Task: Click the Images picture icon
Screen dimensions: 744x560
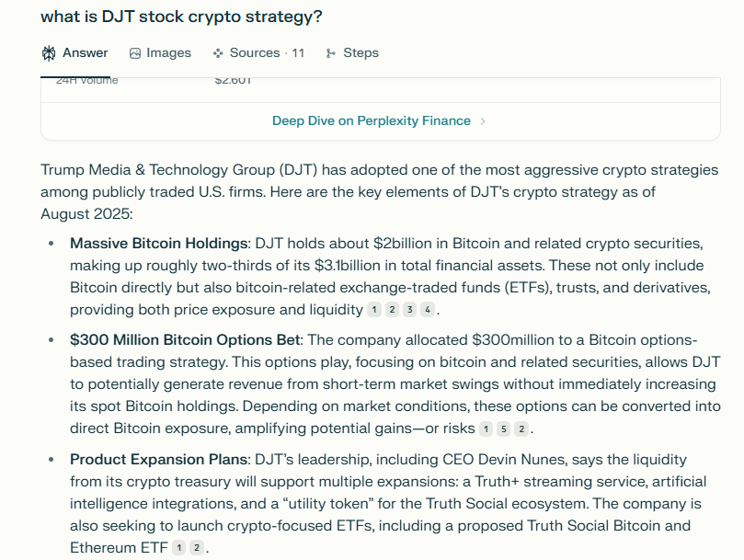Action: (x=135, y=53)
